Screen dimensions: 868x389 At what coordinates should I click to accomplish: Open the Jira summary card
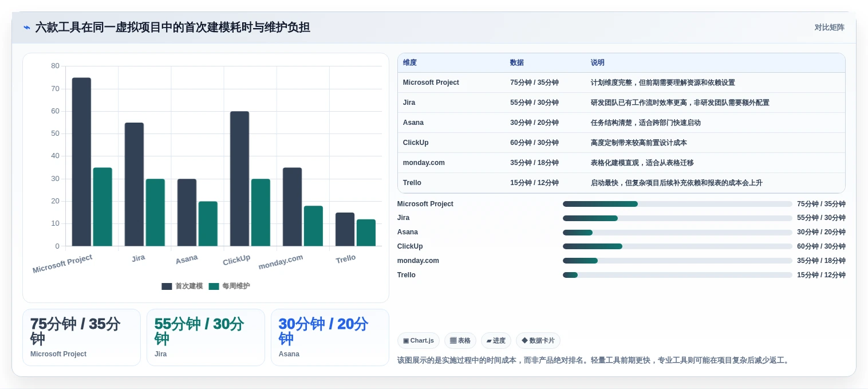click(x=206, y=337)
